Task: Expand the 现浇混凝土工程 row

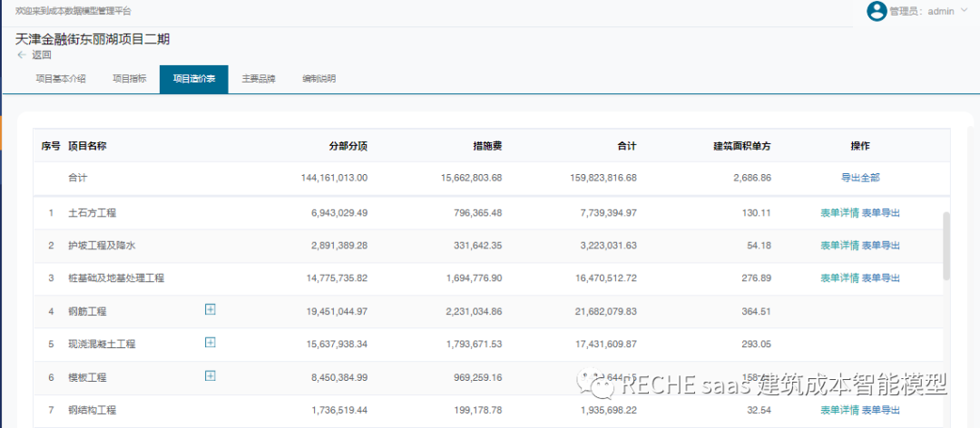Action: pyautogui.click(x=211, y=343)
